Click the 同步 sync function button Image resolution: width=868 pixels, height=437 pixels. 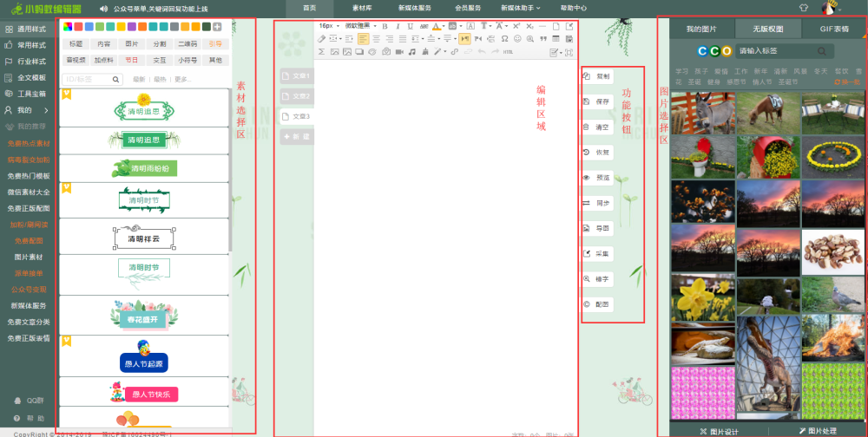click(598, 204)
